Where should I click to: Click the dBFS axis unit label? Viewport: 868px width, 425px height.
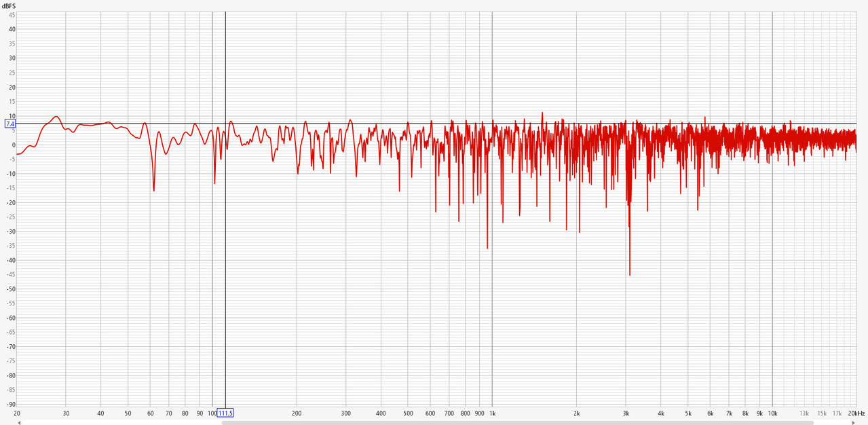pyautogui.click(x=9, y=6)
